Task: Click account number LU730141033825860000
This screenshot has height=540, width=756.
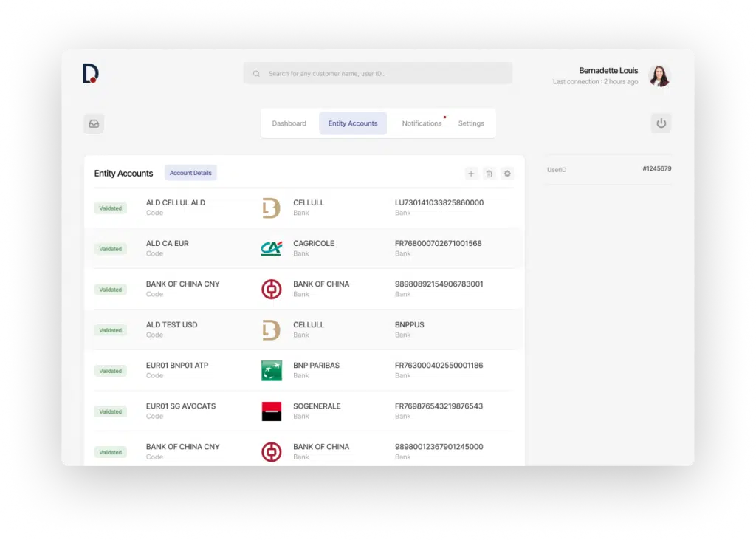Action: 439,202
